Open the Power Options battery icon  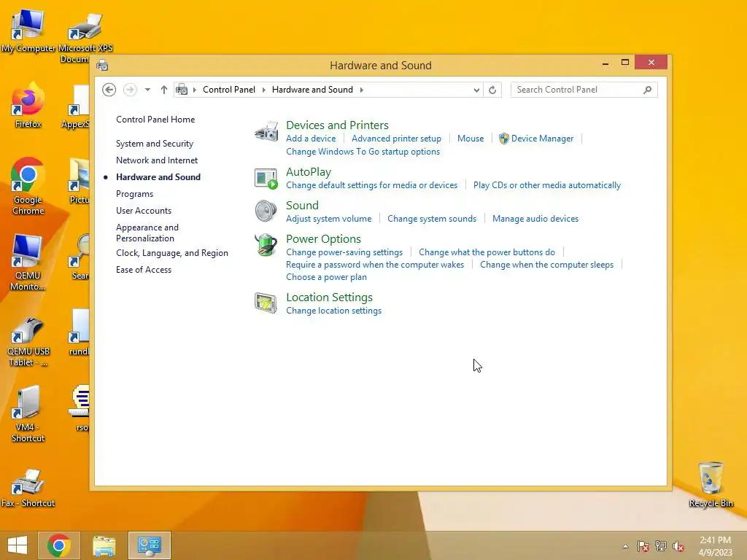266,245
